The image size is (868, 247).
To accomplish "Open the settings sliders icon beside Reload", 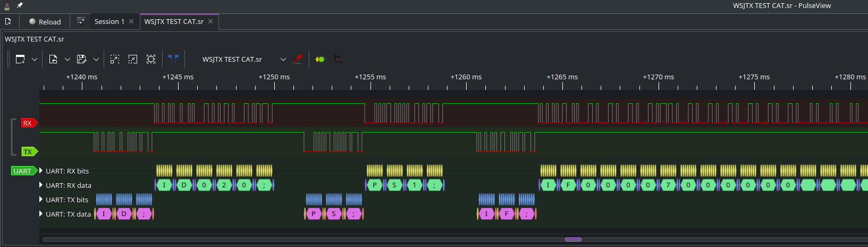I will click(81, 21).
